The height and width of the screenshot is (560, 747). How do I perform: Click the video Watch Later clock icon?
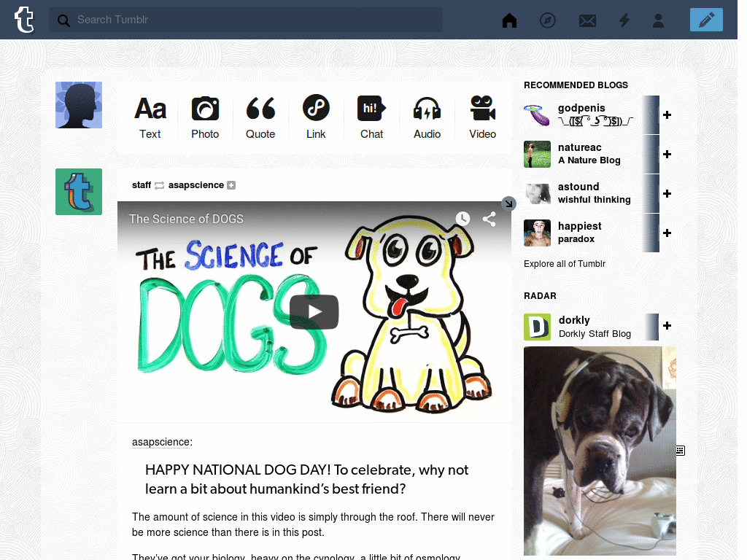coord(462,219)
